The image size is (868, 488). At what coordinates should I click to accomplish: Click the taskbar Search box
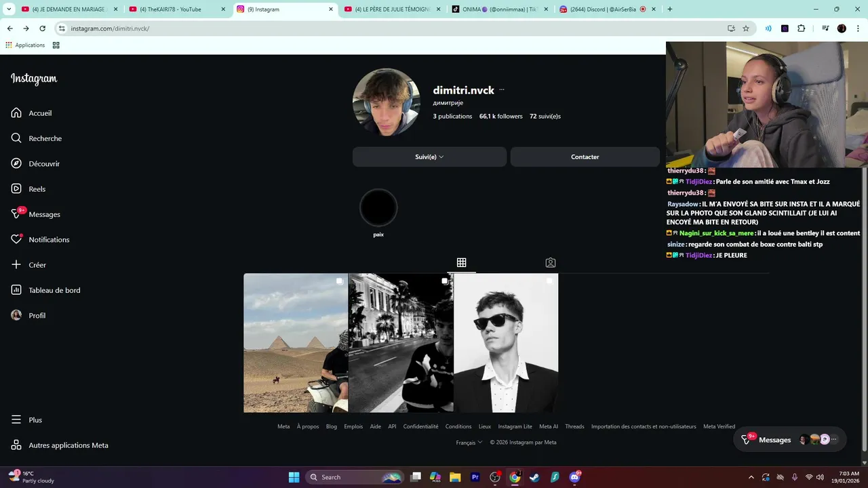tap(355, 477)
